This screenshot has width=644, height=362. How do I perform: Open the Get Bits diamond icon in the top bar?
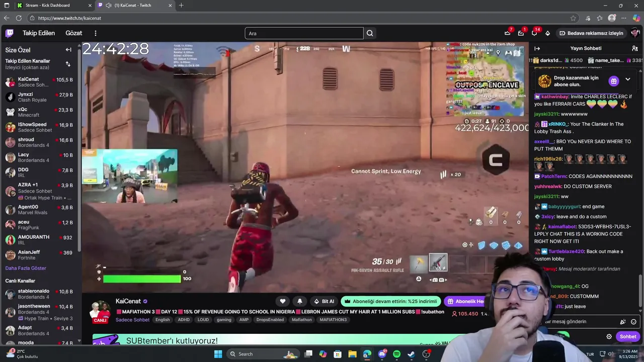548,33
